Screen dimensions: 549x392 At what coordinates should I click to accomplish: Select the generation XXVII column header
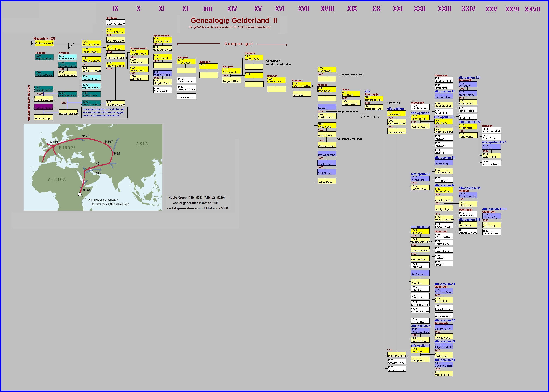[532, 9]
